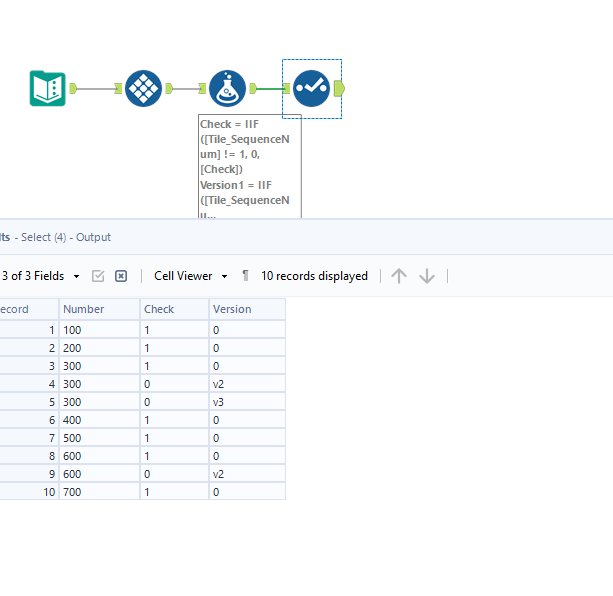Click Check cell 0 in record 9
Viewport: 613px width, 596px height.
coord(174,474)
